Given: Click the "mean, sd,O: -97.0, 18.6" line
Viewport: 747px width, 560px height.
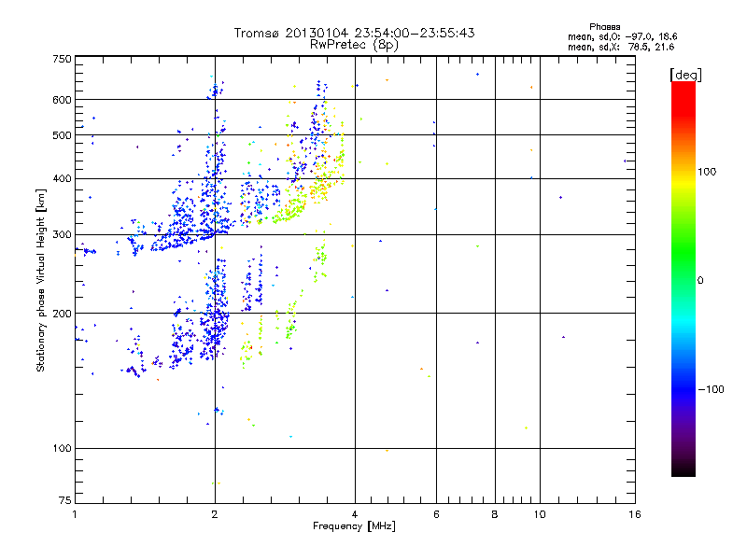Looking at the screenshot, I should (622, 36).
